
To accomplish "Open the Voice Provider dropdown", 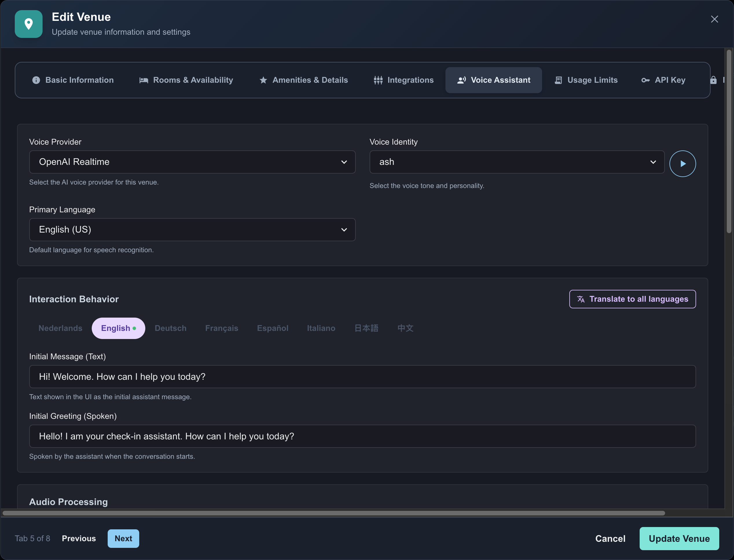I will pos(192,162).
